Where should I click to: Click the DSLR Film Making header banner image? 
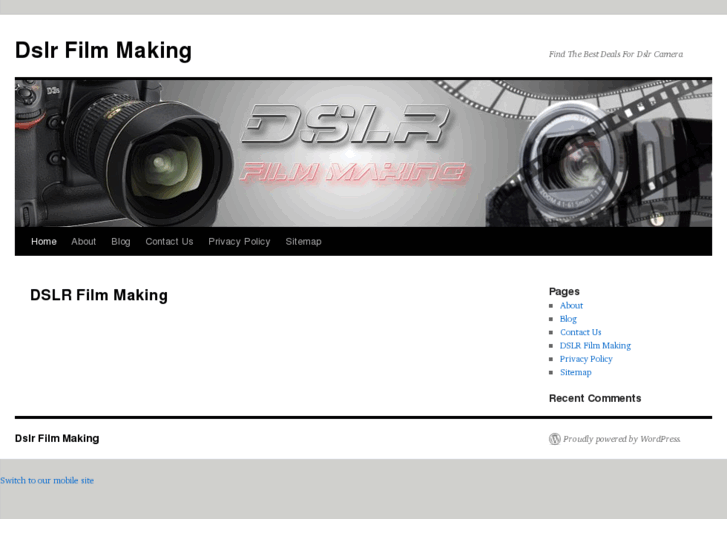coord(364,153)
